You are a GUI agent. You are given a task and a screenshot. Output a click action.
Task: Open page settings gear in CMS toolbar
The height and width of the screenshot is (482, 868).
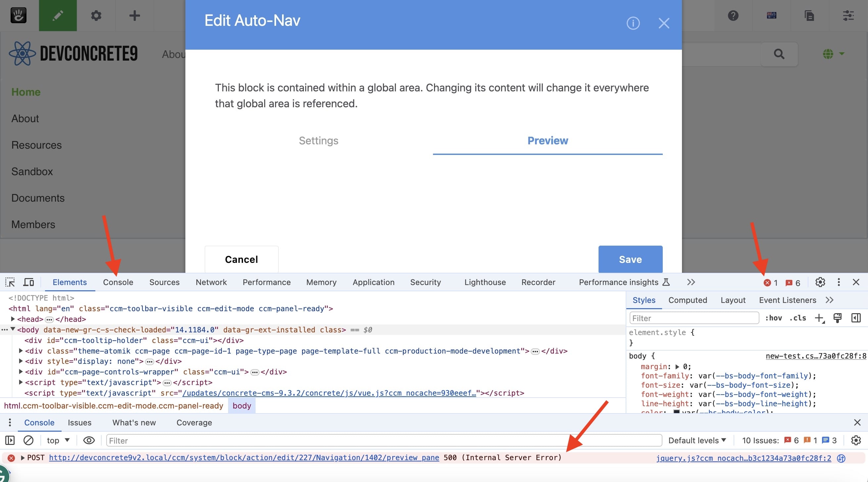click(x=96, y=16)
